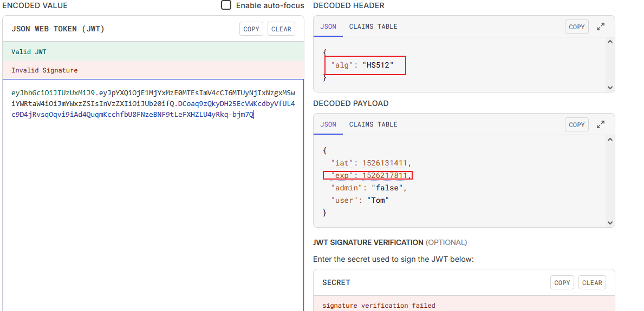Image resolution: width=644 pixels, height=311 pixels.
Task: Clear the secret field
Action: [592, 282]
